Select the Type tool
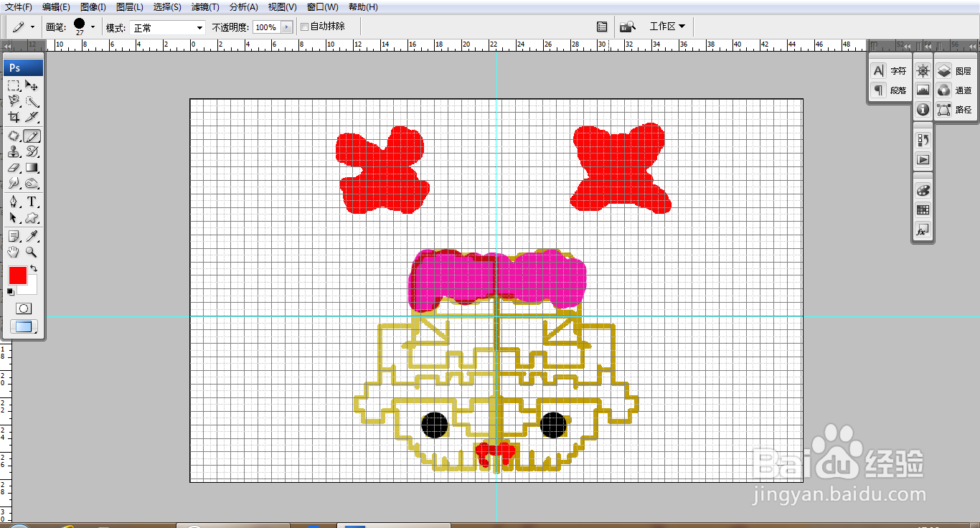Image resolution: width=980 pixels, height=528 pixels. coord(32,202)
